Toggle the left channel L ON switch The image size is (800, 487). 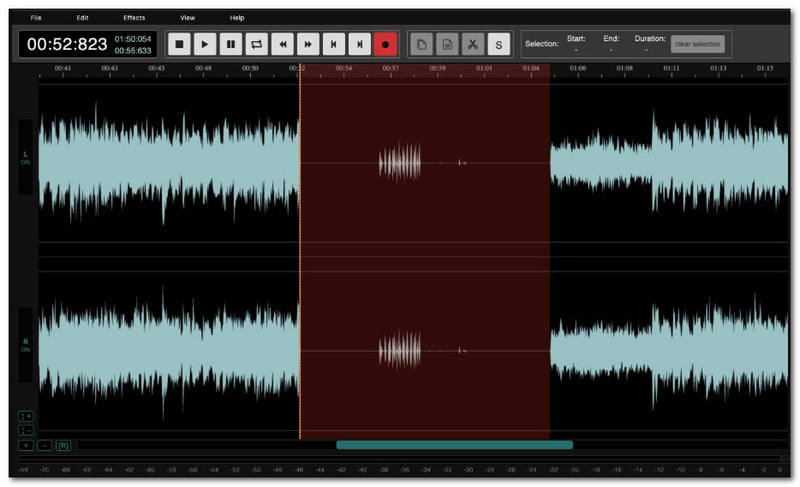coord(26,158)
